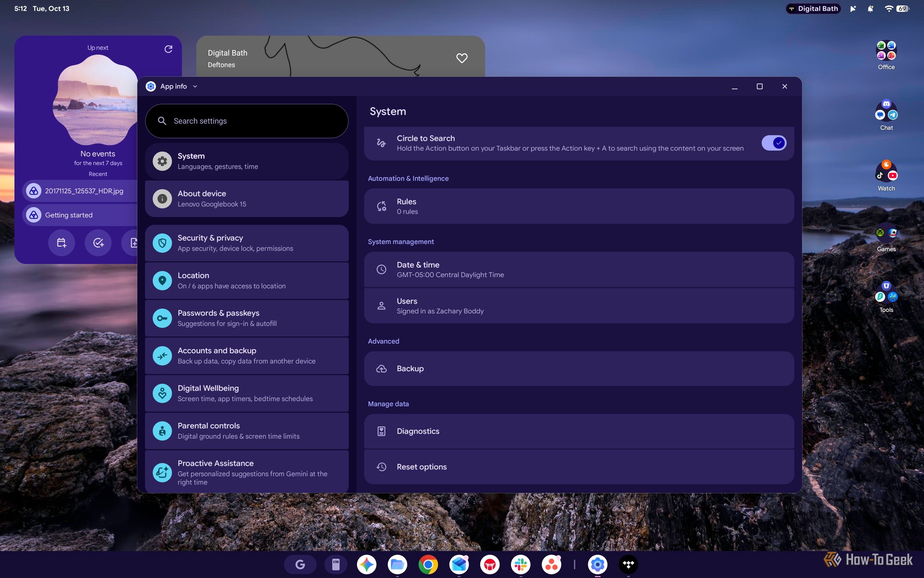The height and width of the screenshot is (578, 924).
Task: Click the Wi-Fi status icon
Action: [888, 8]
